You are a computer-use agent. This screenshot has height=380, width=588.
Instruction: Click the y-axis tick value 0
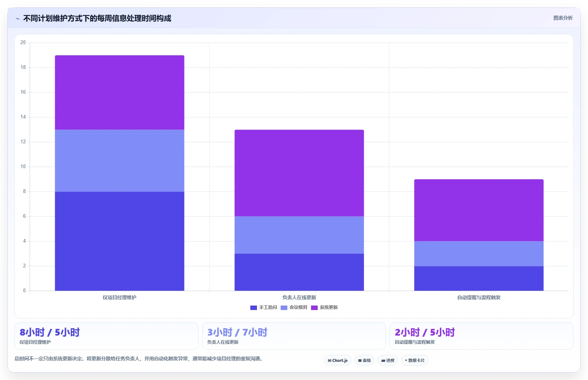(x=24, y=291)
